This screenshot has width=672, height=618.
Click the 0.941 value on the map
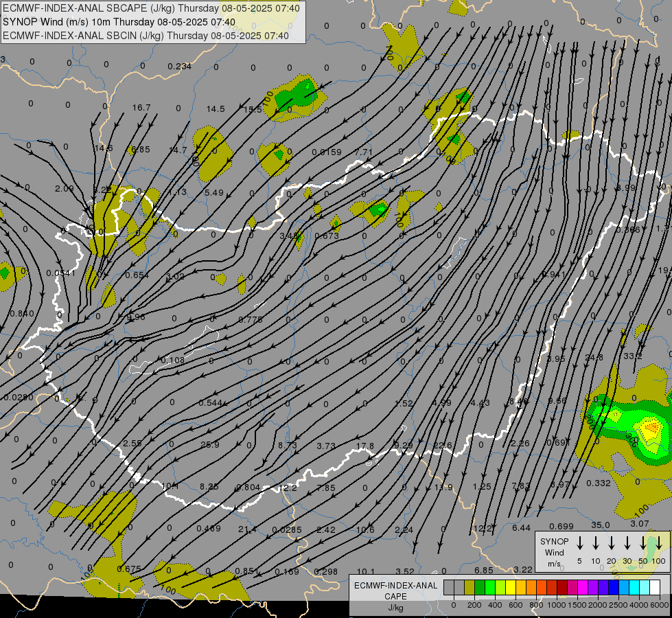point(554,275)
